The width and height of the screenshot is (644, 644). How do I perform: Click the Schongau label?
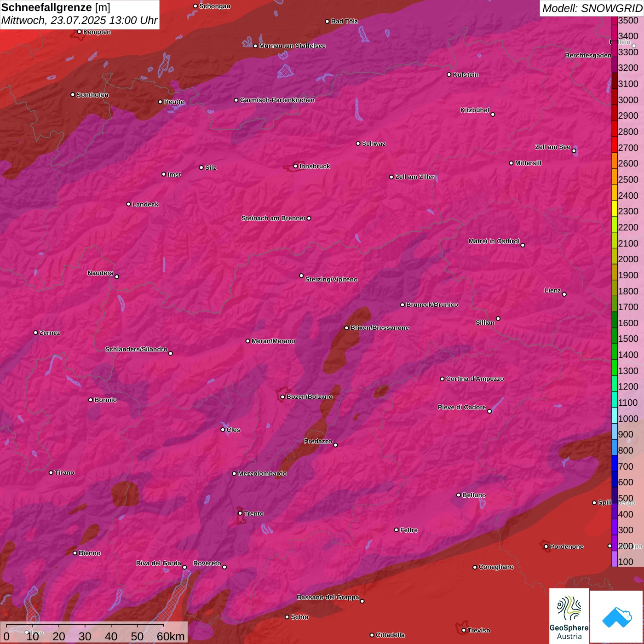215,6
